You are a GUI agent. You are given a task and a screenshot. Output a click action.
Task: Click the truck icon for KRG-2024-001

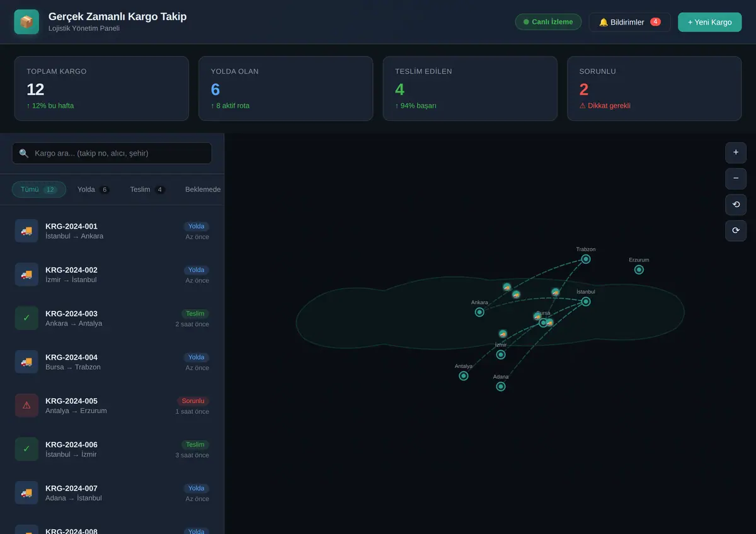26,230
